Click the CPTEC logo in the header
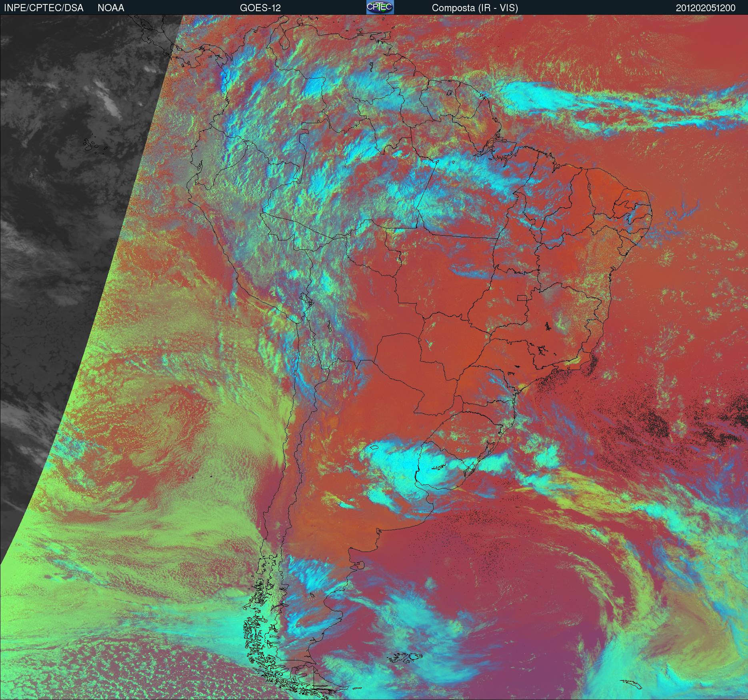This screenshot has height=700, width=748. point(380,7)
